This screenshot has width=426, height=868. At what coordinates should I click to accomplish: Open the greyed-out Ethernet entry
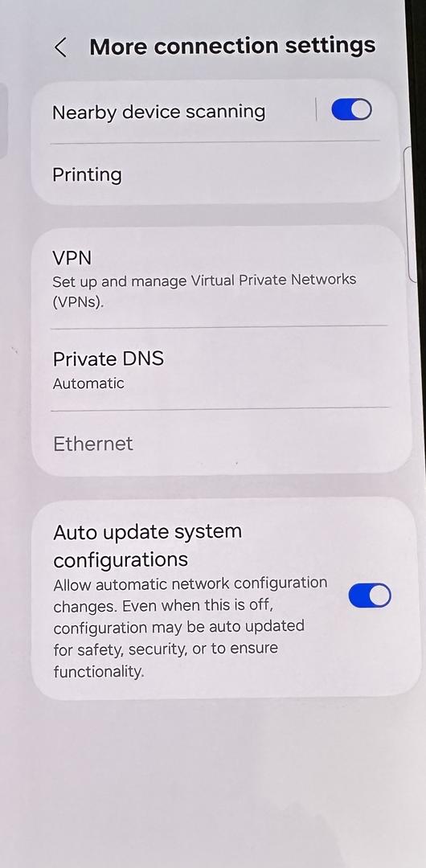tap(222, 444)
